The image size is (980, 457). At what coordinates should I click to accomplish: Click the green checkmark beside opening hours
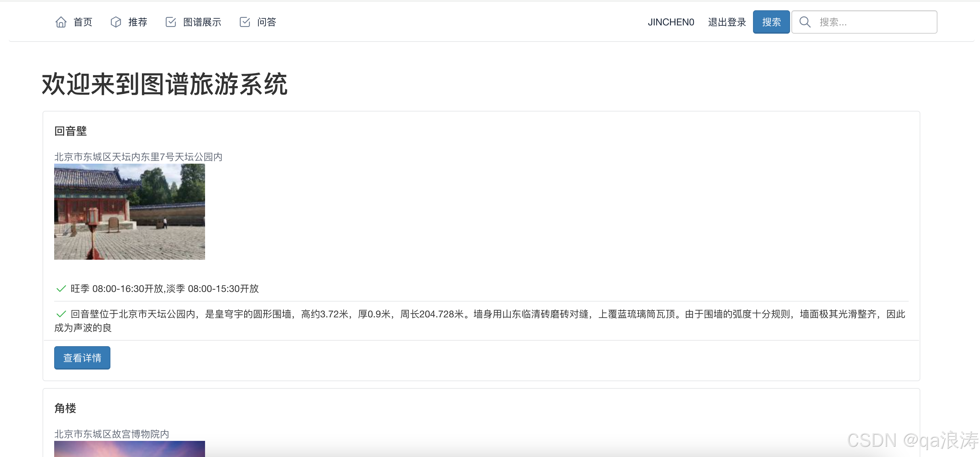[x=61, y=289]
